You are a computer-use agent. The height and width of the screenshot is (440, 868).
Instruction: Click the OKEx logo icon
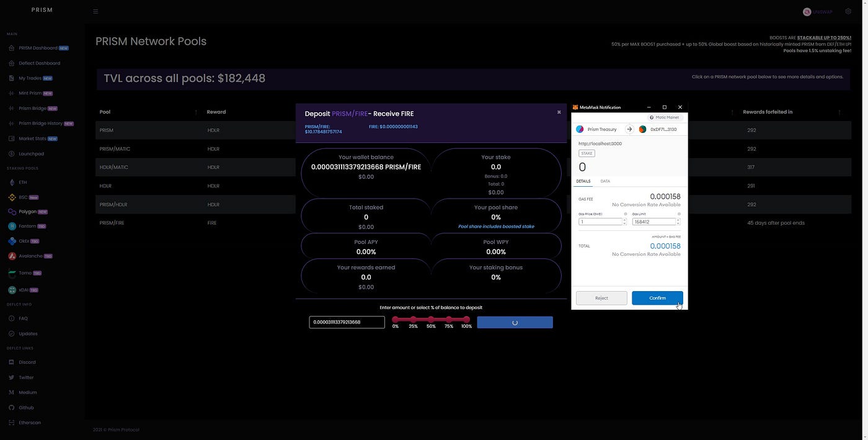tap(12, 241)
